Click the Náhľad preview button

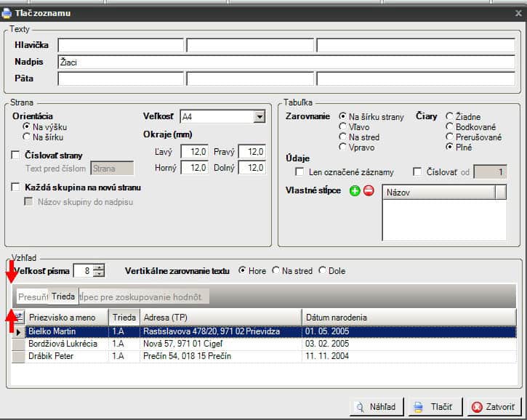coord(377,407)
